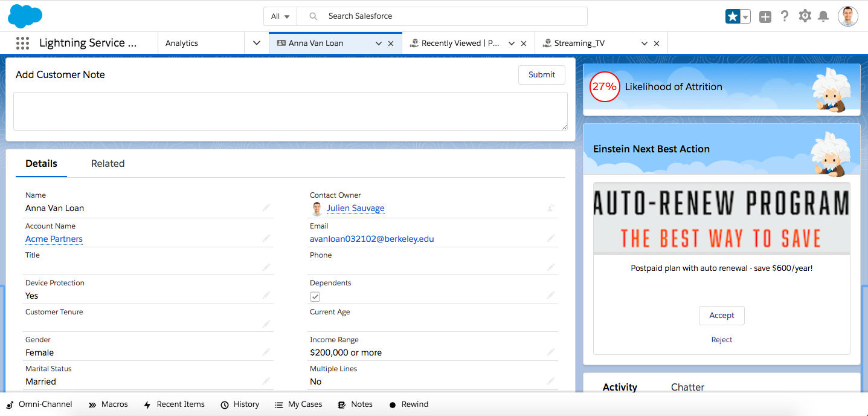Image resolution: width=868 pixels, height=416 pixels.
Task: Edit the Account Name pencil icon
Action: [266, 238]
